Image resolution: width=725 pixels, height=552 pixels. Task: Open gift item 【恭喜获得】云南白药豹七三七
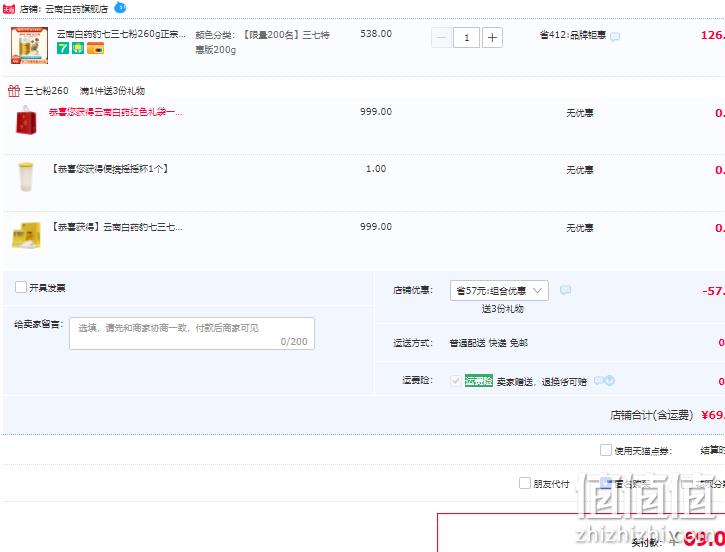(x=116, y=227)
